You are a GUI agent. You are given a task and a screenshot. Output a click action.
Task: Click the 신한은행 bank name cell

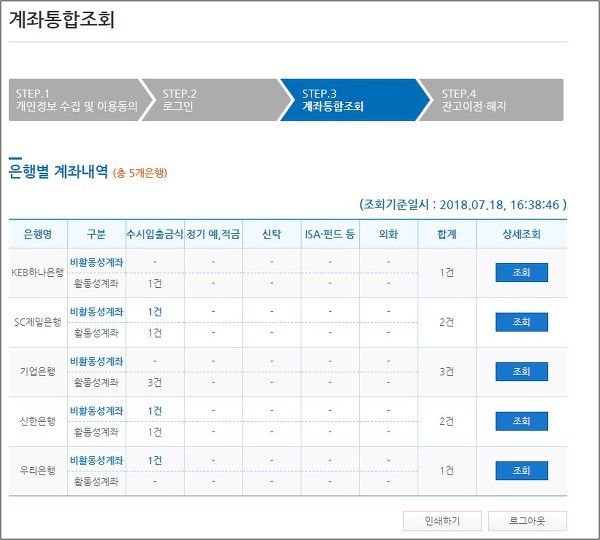[x=38, y=421]
